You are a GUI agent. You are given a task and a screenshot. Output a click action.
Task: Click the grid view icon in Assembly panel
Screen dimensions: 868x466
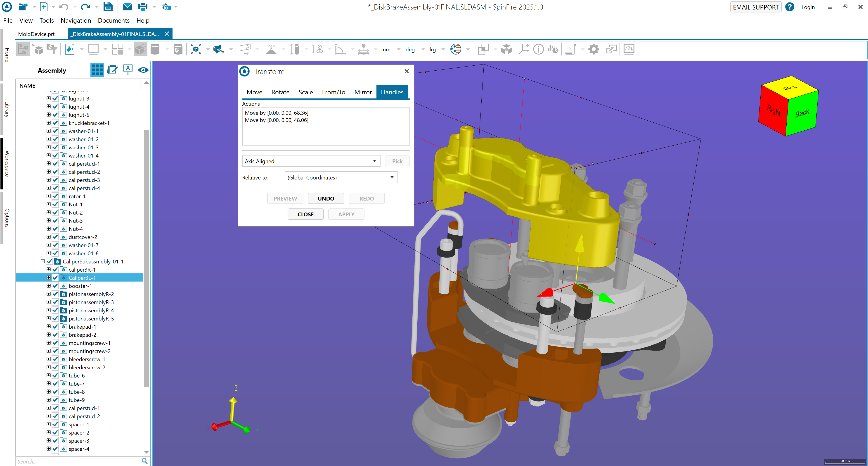(97, 70)
